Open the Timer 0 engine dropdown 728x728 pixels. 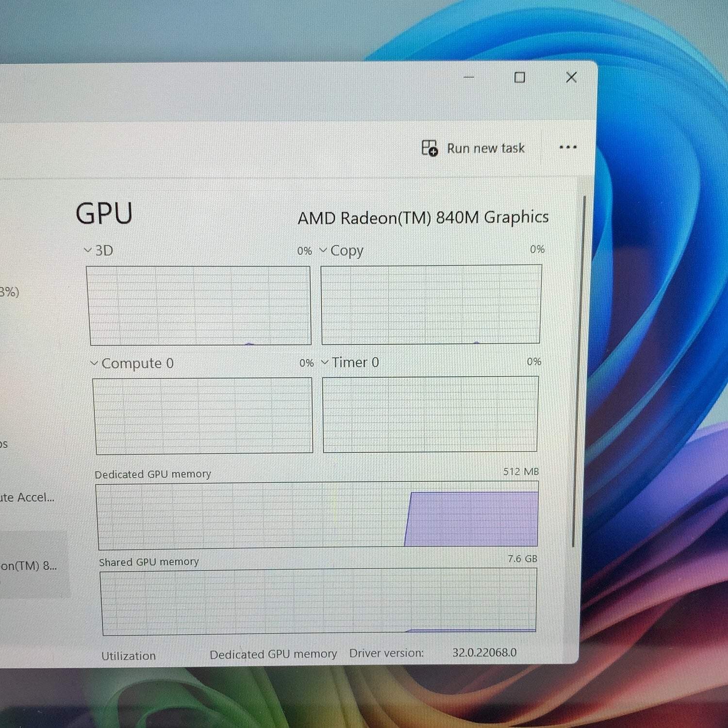click(325, 362)
